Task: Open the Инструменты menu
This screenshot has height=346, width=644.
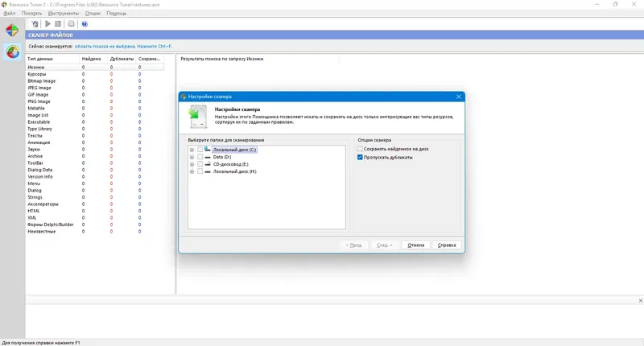Action: click(64, 13)
